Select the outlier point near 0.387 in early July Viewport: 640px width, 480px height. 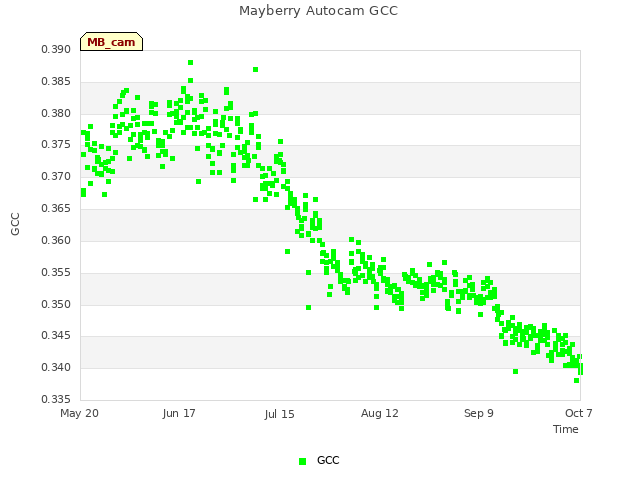(x=256, y=69)
